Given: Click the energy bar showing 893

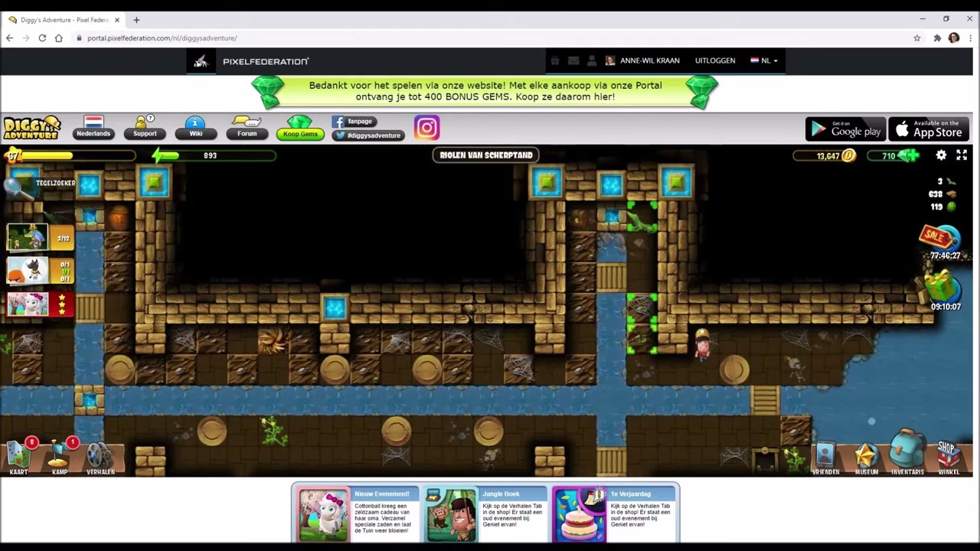Looking at the screenshot, I should [214, 155].
